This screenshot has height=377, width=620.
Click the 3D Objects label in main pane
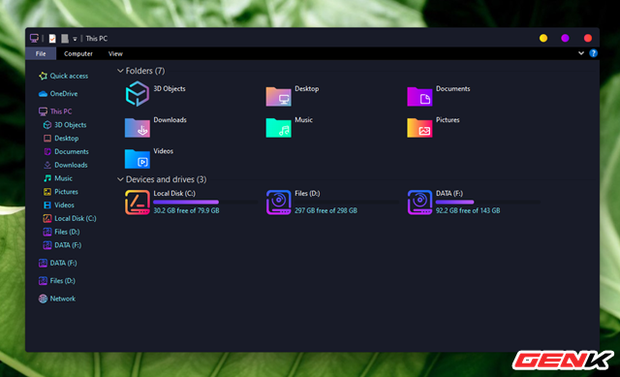(x=169, y=89)
